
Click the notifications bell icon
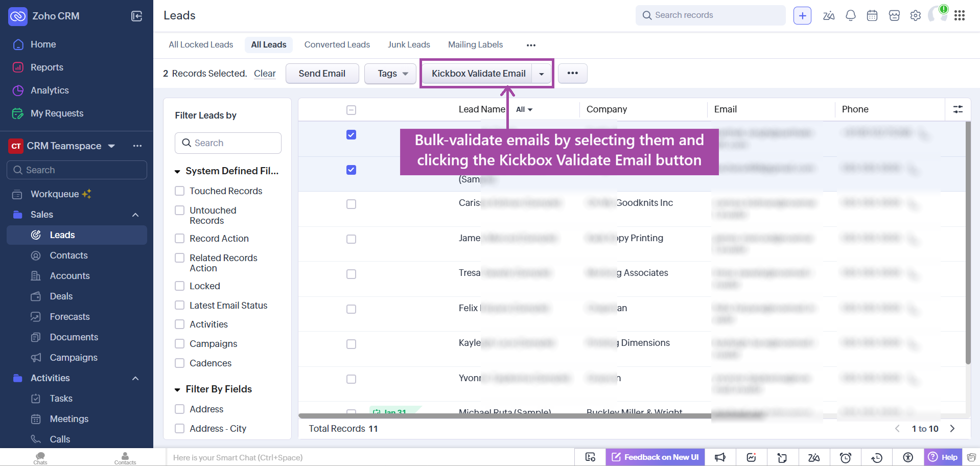pyautogui.click(x=850, y=16)
